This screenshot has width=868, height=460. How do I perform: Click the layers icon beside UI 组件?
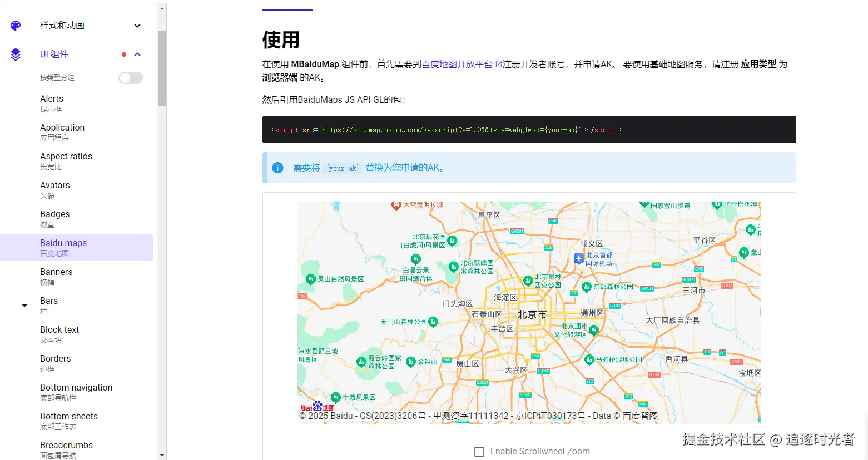[x=16, y=54]
